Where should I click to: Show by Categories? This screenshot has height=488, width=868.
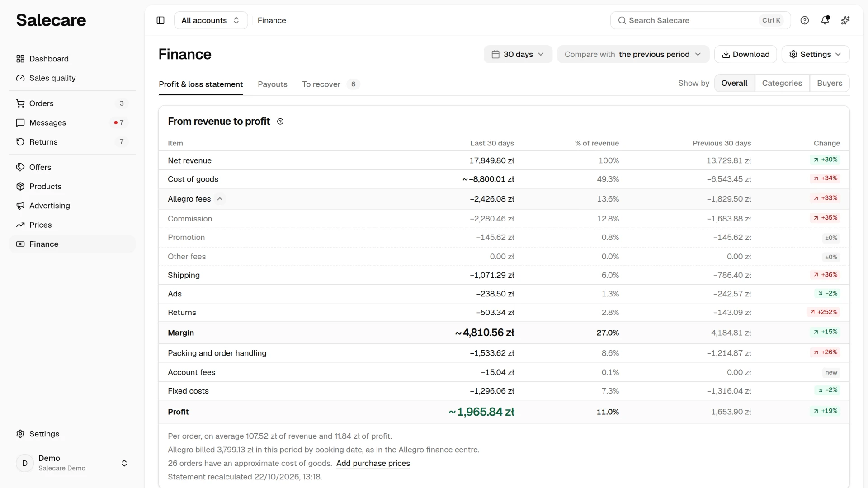point(782,83)
